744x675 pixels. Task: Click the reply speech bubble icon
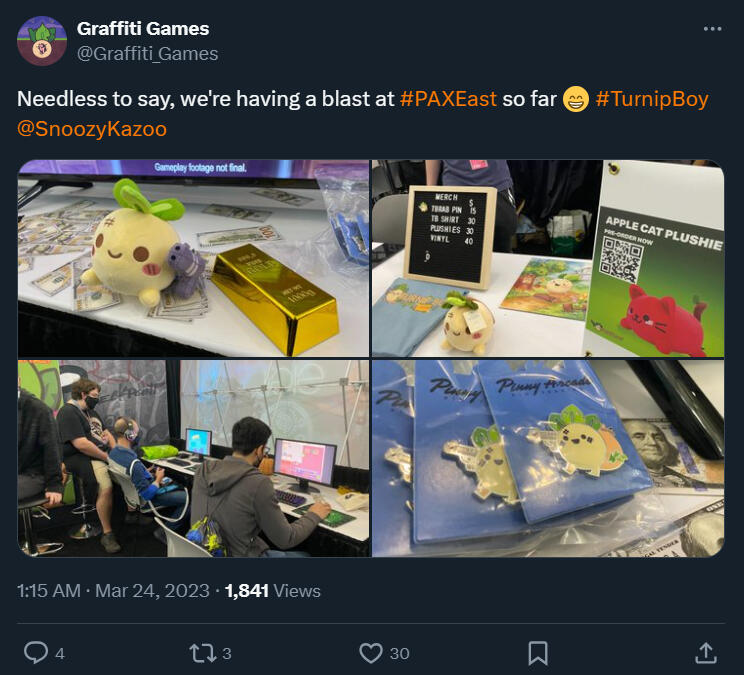coord(36,653)
